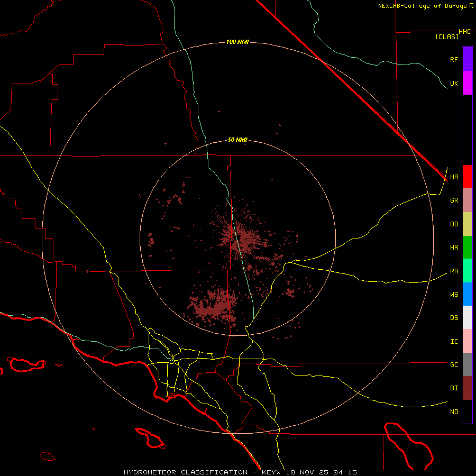Image resolution: width=476 pixels, height=476 pixels.
Task: Click the HHC product code label
Action: (x=464, y=32)
